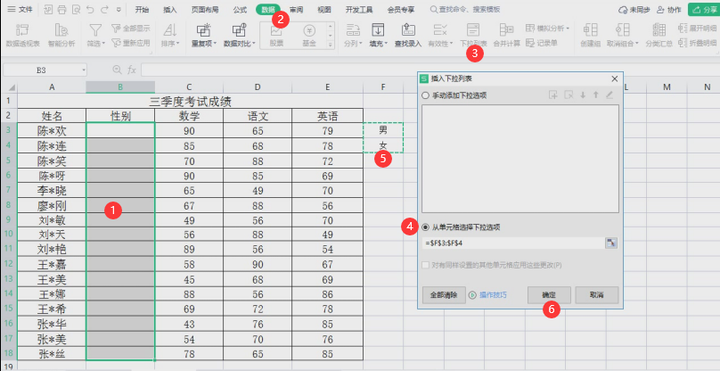Select 从单元格选择下拉选项 radio button

425,227
